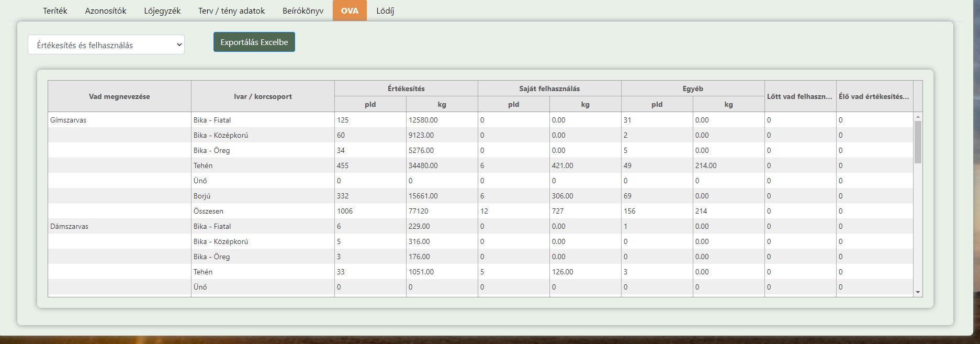Click the Vad megnevezése column header
The height and width of the screenshot is (344, 980).
tap(119, 96)
